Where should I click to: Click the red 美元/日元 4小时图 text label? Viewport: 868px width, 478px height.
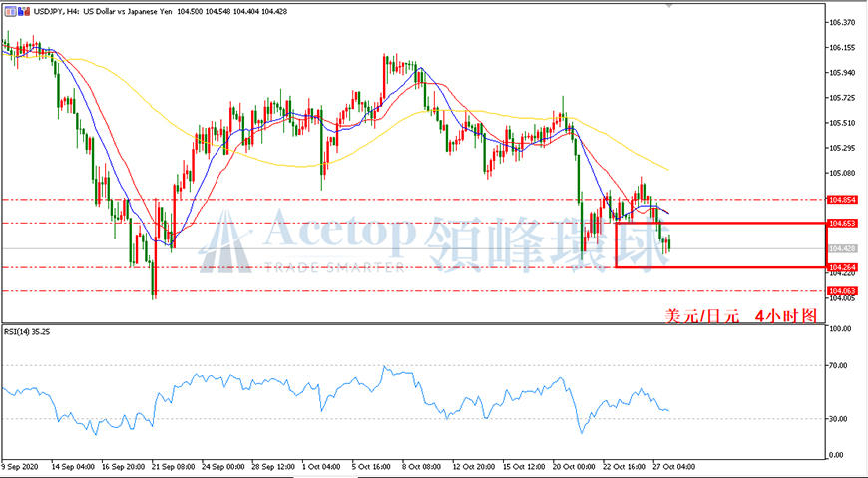click(740, 316)
